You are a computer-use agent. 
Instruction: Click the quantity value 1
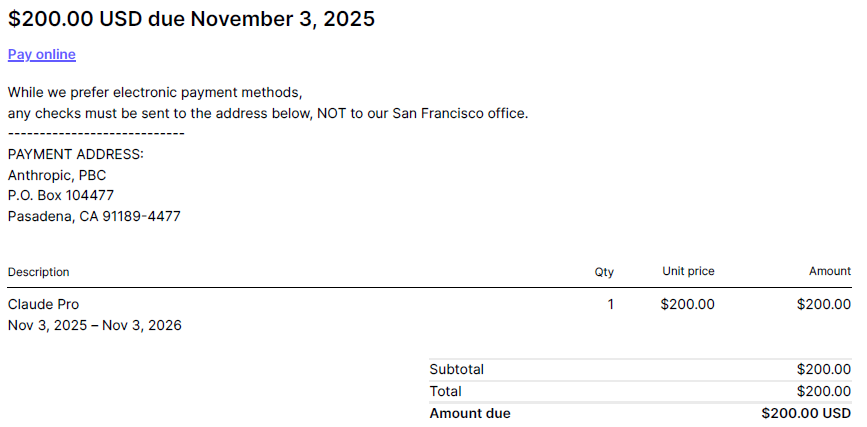point(610,304)
